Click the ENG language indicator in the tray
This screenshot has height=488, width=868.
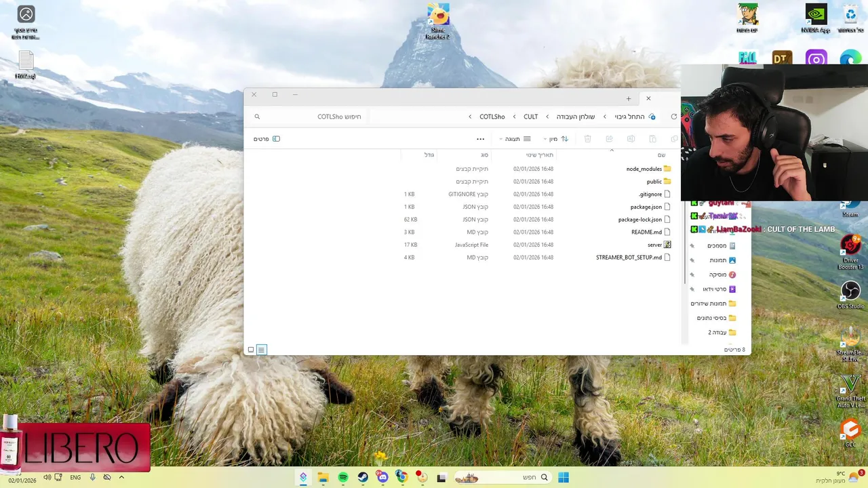[75, 477]
